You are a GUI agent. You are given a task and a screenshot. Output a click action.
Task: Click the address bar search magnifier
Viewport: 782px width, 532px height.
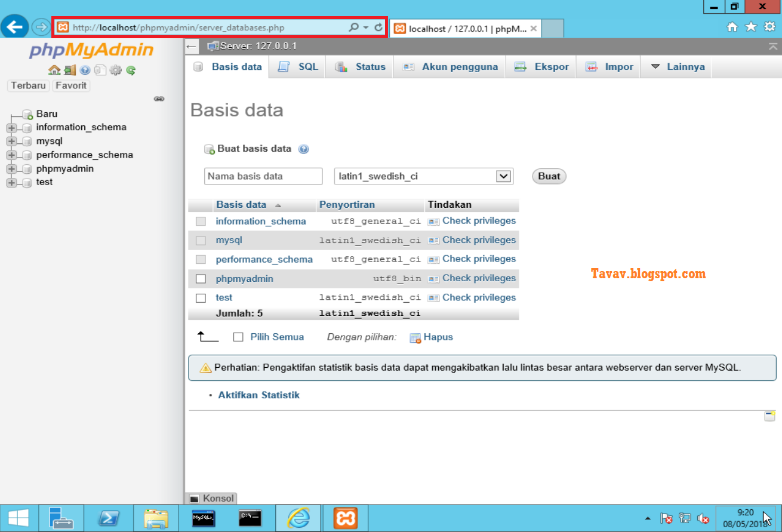click(x=353, y=27)
